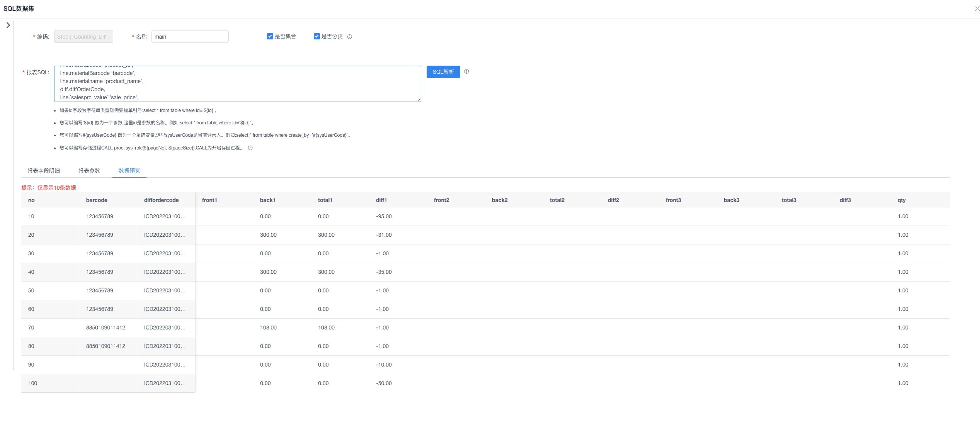Click the 仅显示10条数据 hint text

click(56, 188)
